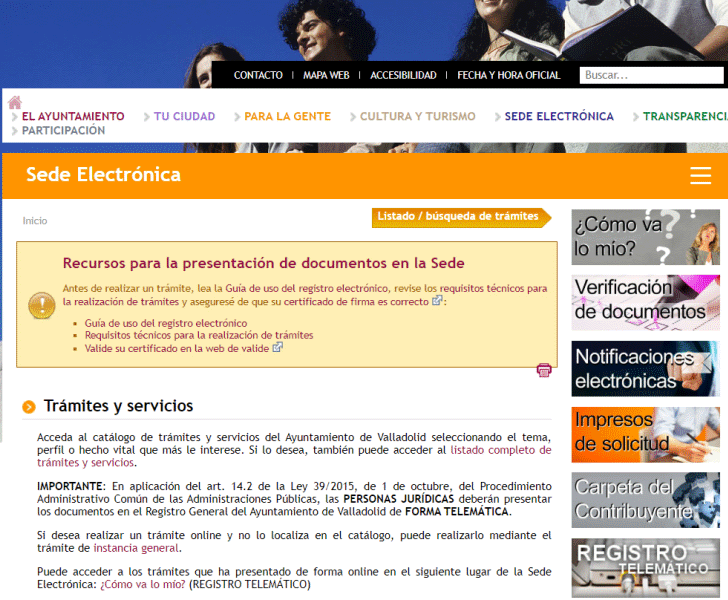Open the Verificación de documentos banner
This screenshot has height=600, width=728.
pyautogui.click(x=645, y=302)
